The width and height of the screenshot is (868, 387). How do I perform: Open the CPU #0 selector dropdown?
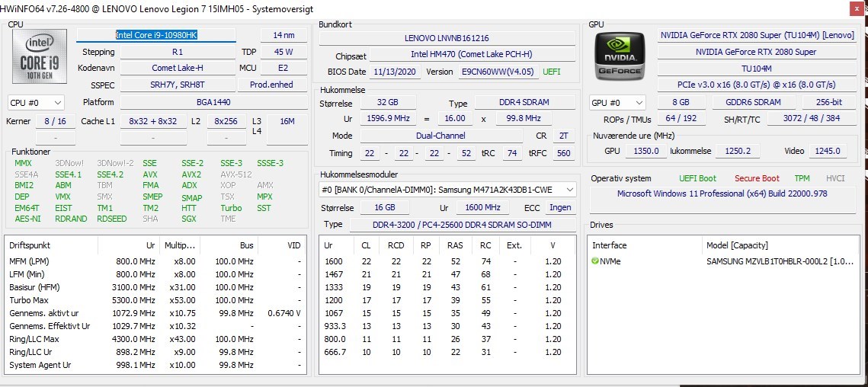coord(36,103)
